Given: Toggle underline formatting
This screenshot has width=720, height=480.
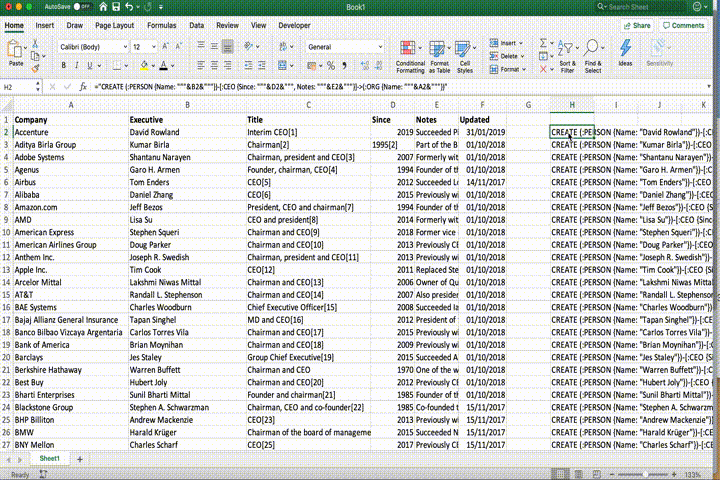Looking at the screenshot, I should (90, 66).
